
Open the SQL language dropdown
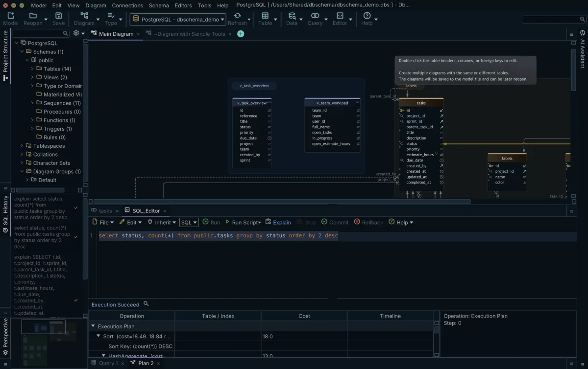click(x=189, y=222)
